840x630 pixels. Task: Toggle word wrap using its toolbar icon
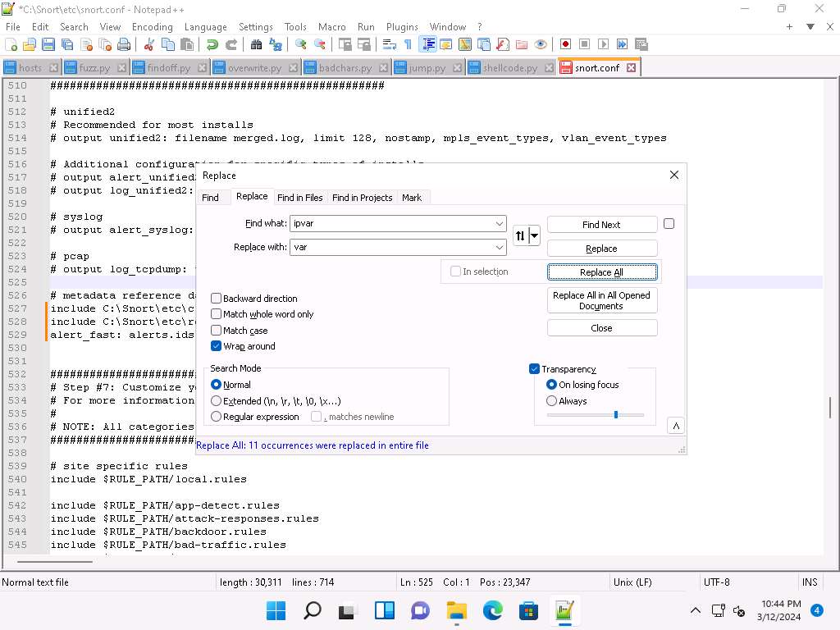pyautogui.click(x=388, y=43)
